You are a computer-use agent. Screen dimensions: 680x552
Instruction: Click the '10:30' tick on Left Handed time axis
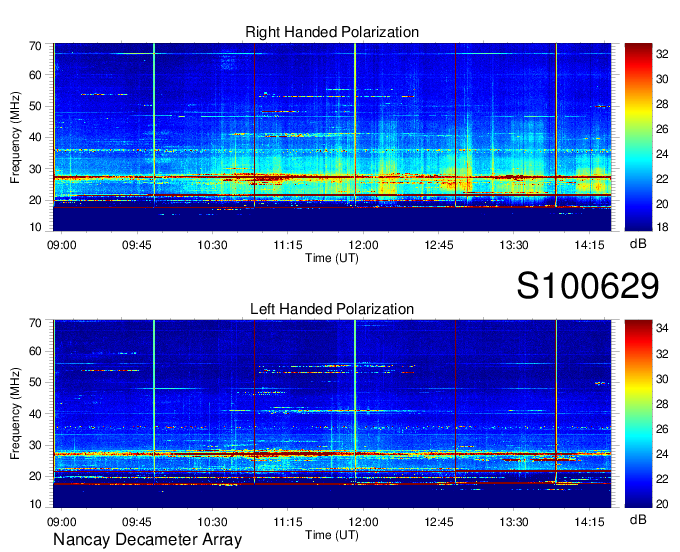(212, 522)
